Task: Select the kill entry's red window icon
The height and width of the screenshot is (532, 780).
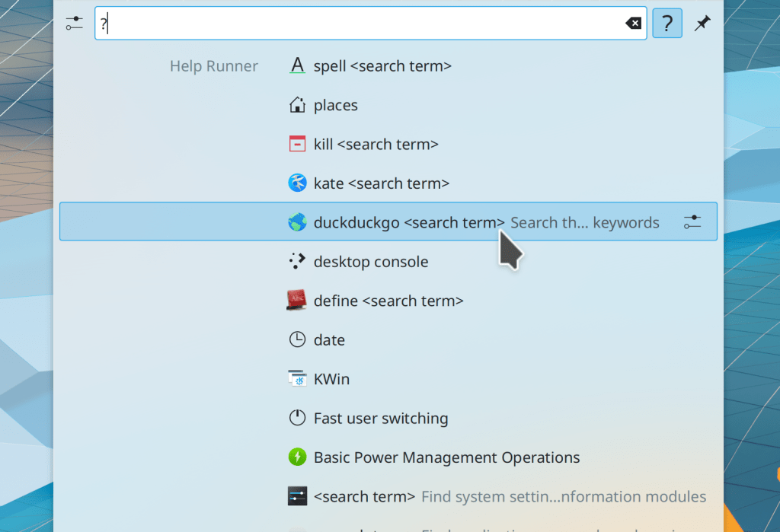Action: pos(297,144)
